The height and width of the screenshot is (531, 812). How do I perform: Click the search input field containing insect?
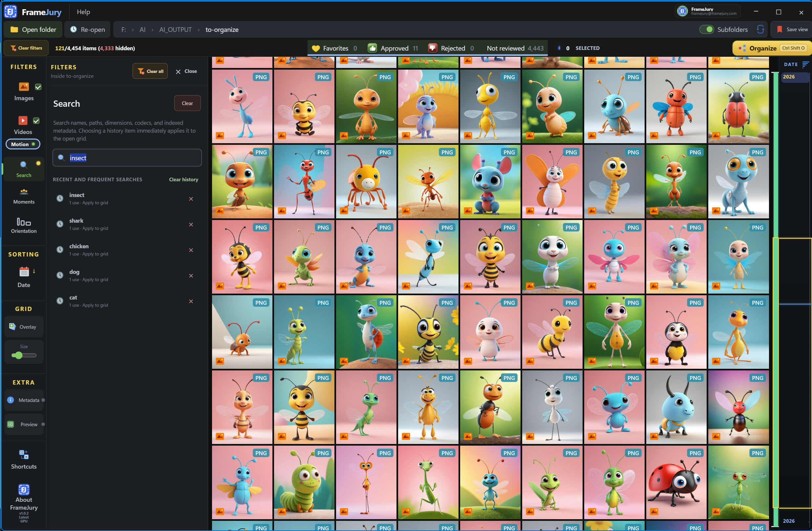point(127,158)
